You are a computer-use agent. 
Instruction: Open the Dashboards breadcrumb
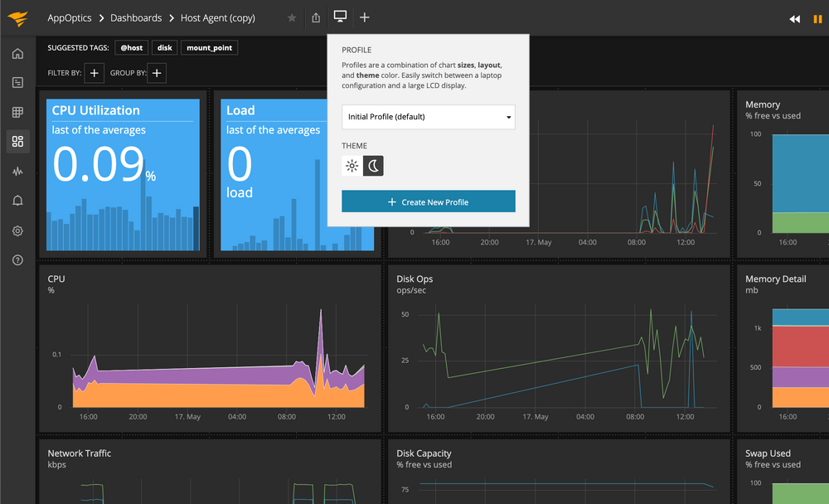[136, 17]
